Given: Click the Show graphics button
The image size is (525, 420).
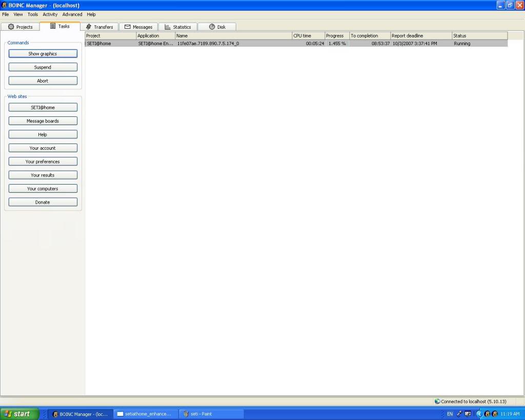Looking at the screenshot, I should [x=43, y=53].
